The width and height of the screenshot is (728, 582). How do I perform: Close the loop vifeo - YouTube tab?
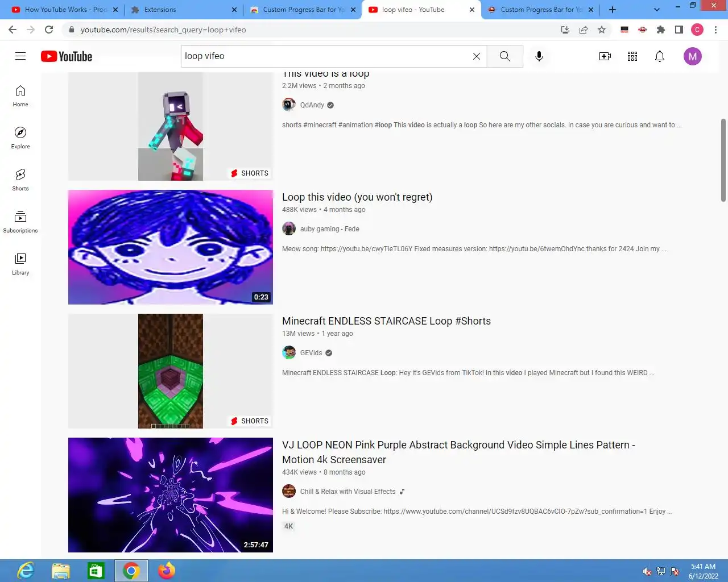pos(472,10)
